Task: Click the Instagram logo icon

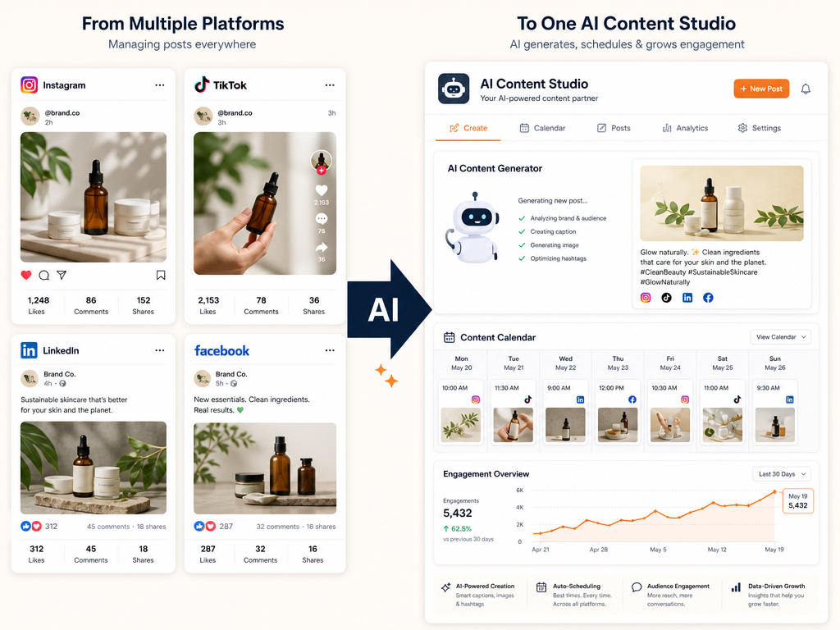Action: click(x=29, y=84)
